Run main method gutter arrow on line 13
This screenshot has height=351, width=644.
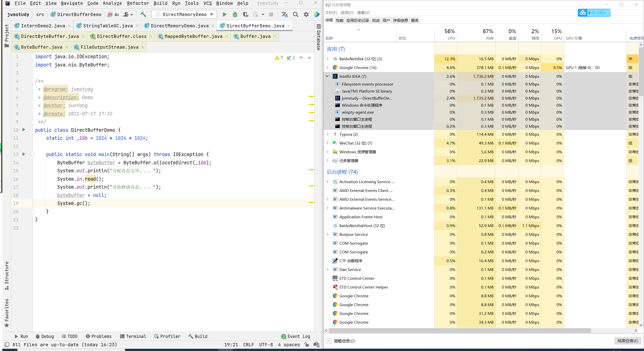click(24, 154)
